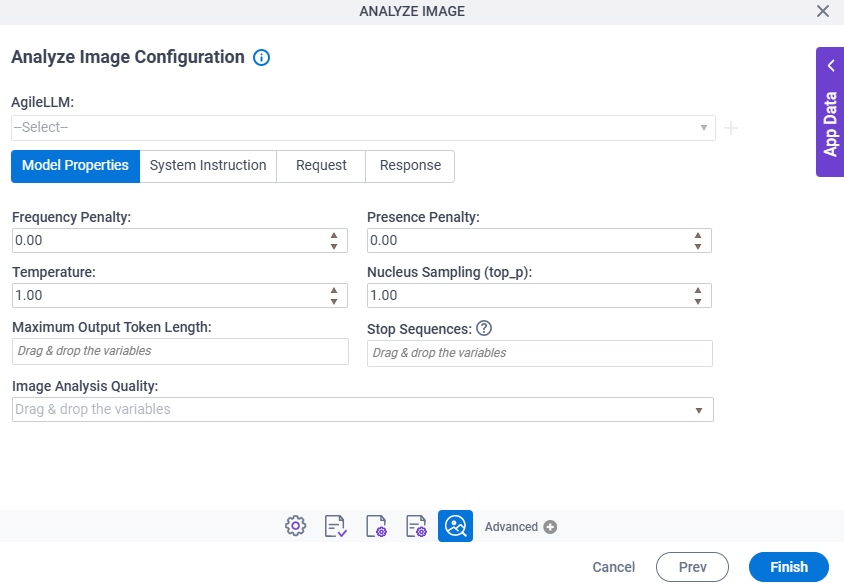Expand the Image Analysis Quality dropdown
844x584 pixels.
pos(363,410)
